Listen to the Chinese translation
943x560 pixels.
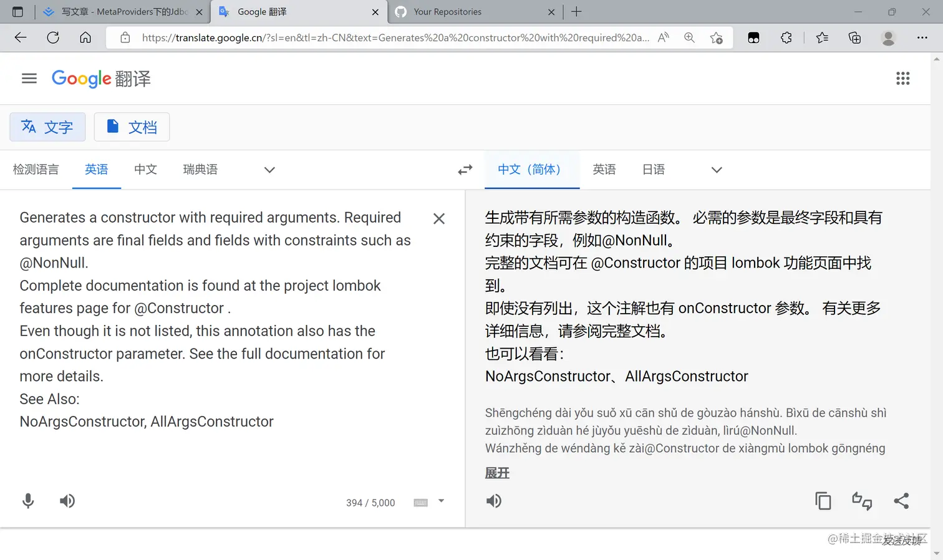493,501
